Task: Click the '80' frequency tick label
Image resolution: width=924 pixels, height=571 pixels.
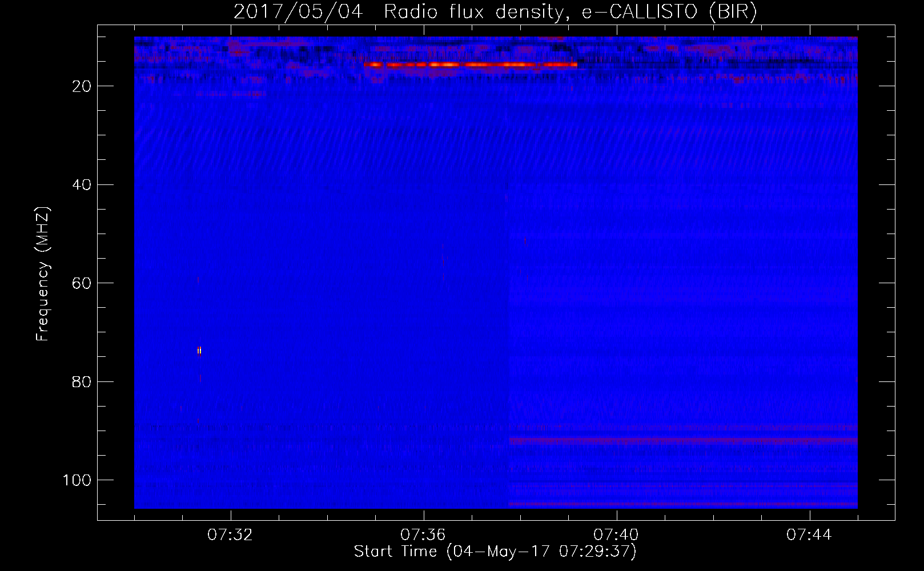Action: coord(82,381)
